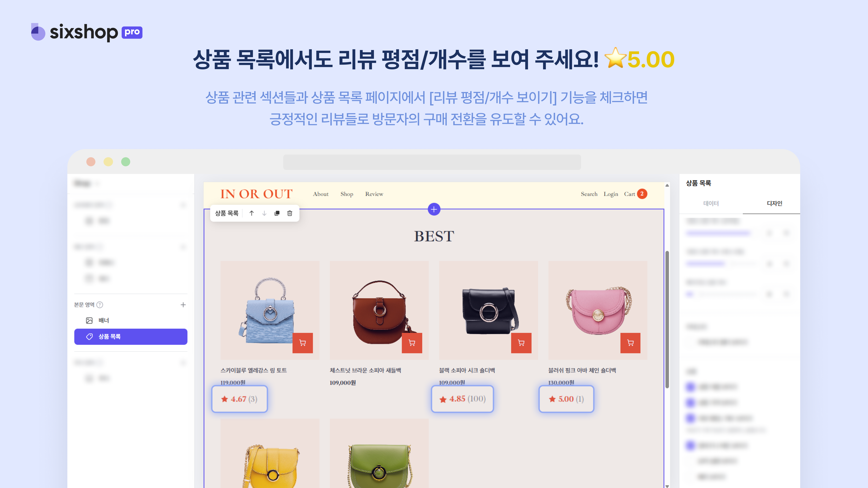The image size is (868, 488).
Task: Open the Review link in the shop header
Action: coord(374,194)
